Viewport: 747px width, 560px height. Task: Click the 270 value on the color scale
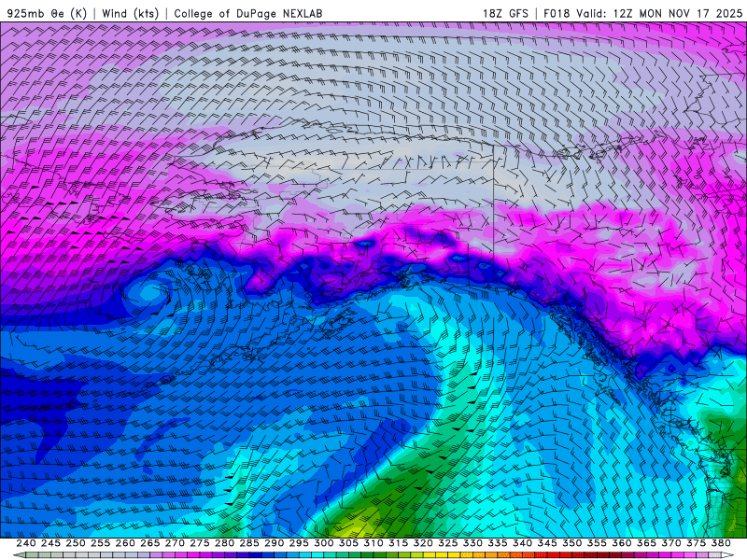click(175, 543)
